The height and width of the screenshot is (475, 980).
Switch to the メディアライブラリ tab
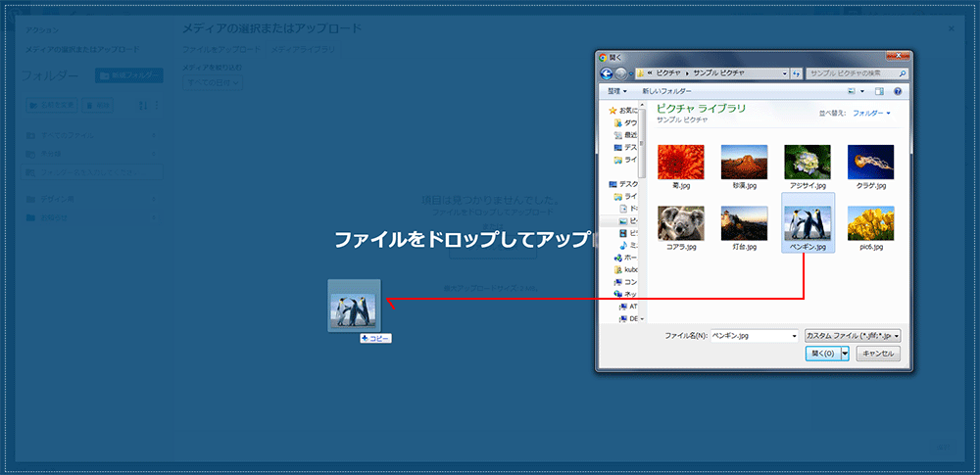click(303, 49)
